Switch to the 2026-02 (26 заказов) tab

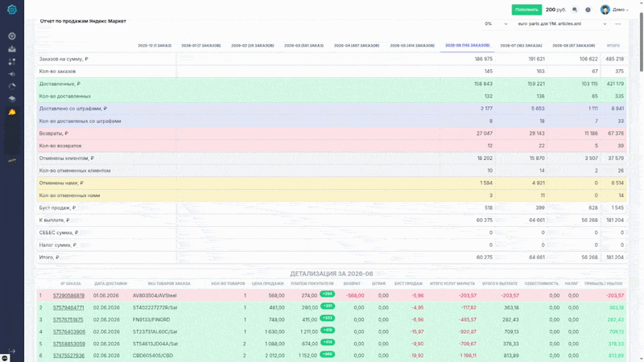click(252, 46)
